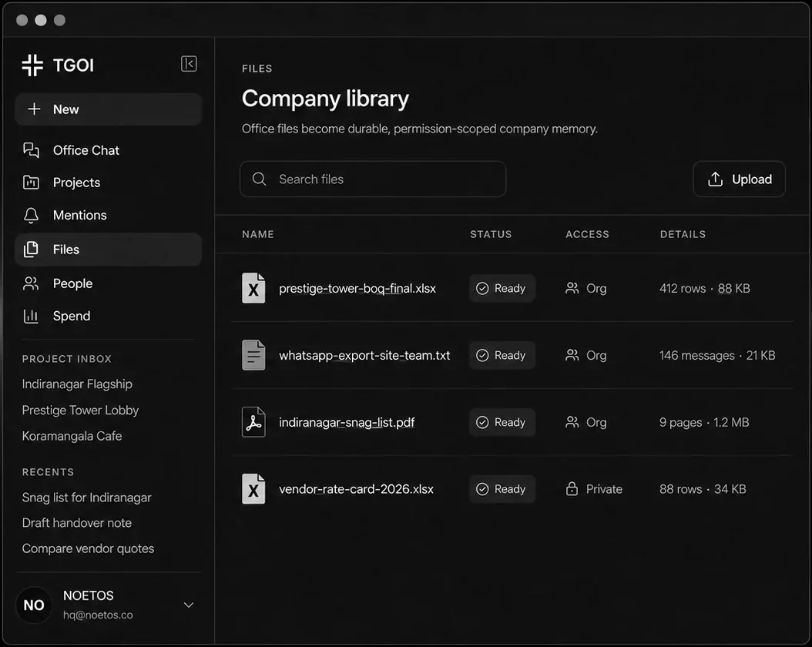Click the magnifier icon in the search box
The width and height of the screenshot is (812, 647).
coord(259,179)
